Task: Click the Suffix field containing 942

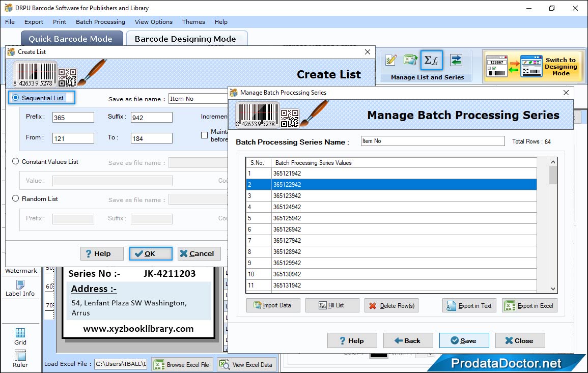Action: (x=152, y=118)
